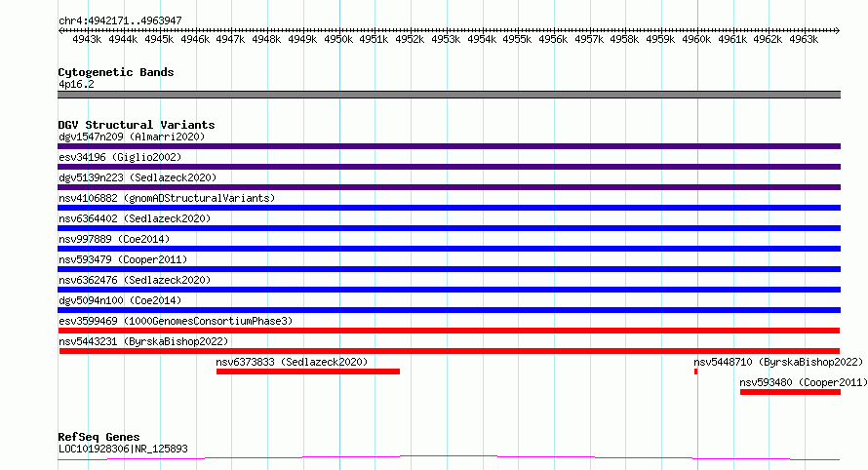
Task: Click the 4953k ruler tick label
Action: coord(446,39)
